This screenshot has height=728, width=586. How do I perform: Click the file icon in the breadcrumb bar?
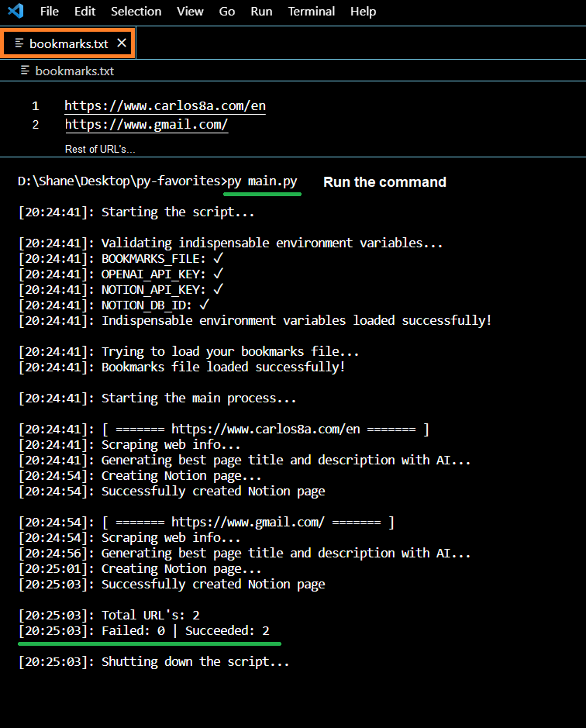(25, 71)
